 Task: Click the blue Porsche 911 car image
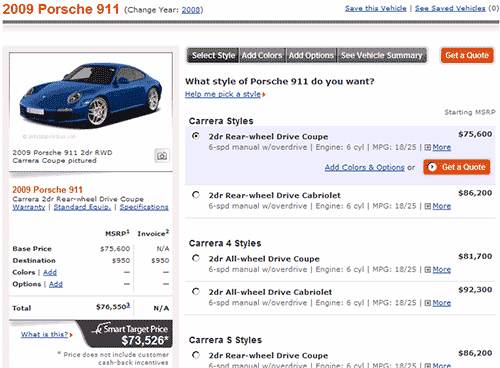pos(91,94)
